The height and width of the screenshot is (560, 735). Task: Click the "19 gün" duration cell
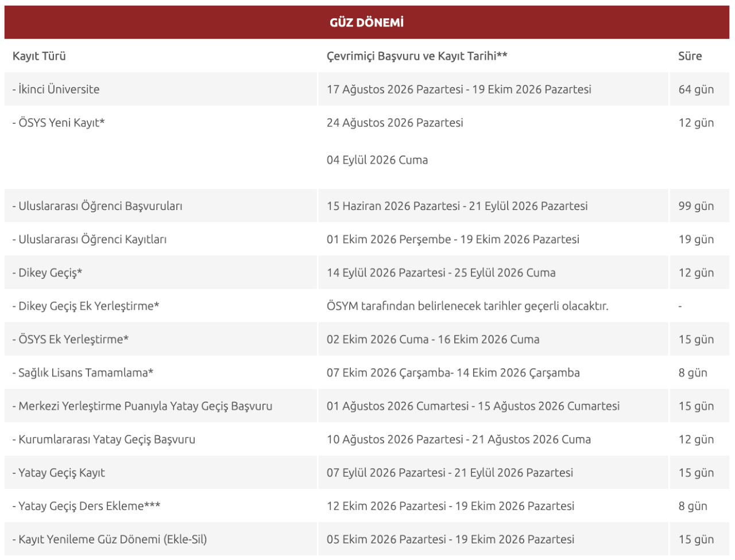696,239
